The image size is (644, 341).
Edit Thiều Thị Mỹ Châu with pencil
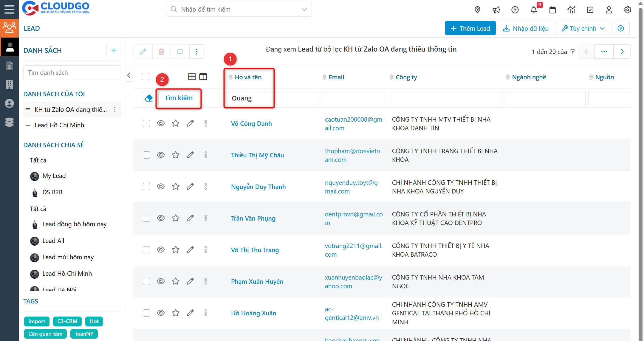tap(190, 155)
